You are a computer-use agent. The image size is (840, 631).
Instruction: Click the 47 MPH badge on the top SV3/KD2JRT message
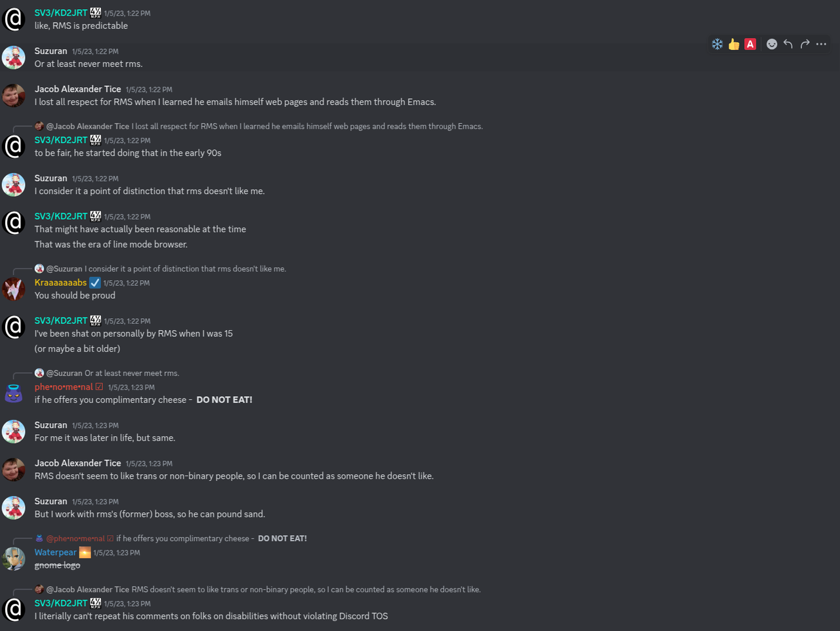96,12
